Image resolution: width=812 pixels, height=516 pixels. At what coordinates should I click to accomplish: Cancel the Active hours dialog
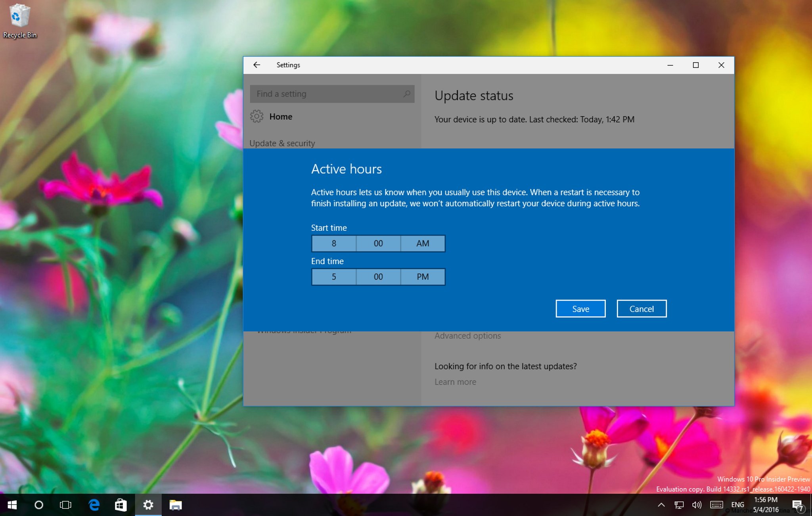(x=641, y=308)
